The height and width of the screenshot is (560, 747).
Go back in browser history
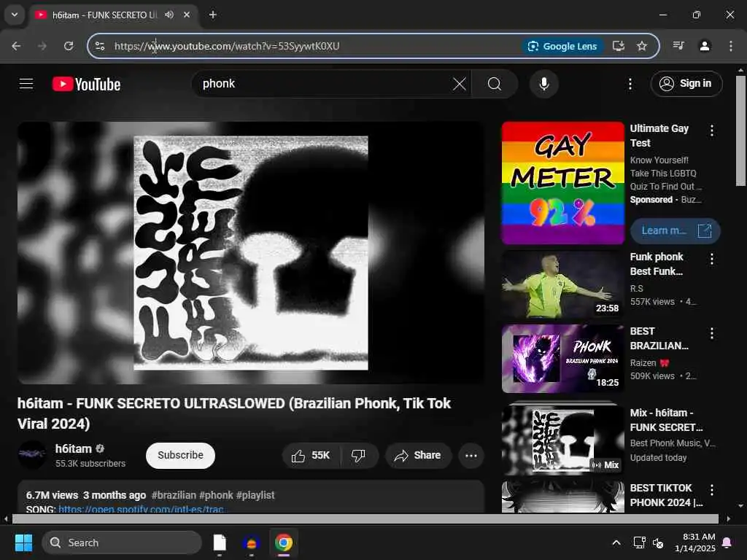16,46
